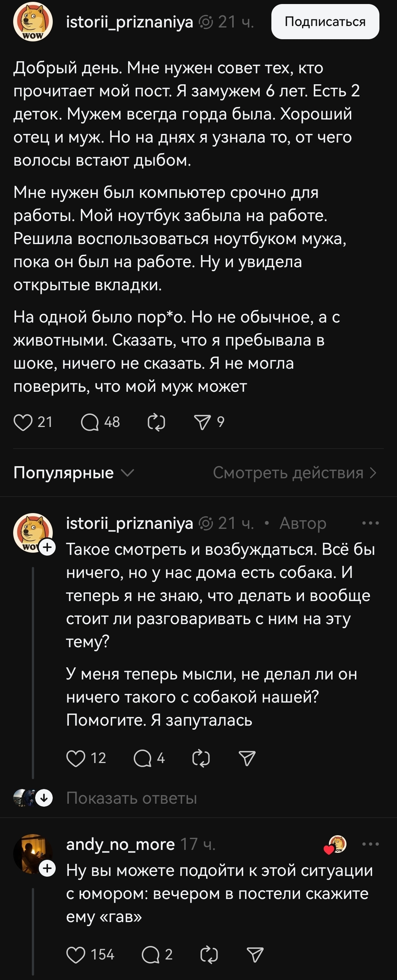Share andy_no_more's comment via send icon
397x980 pixels.
coord(255,955)
